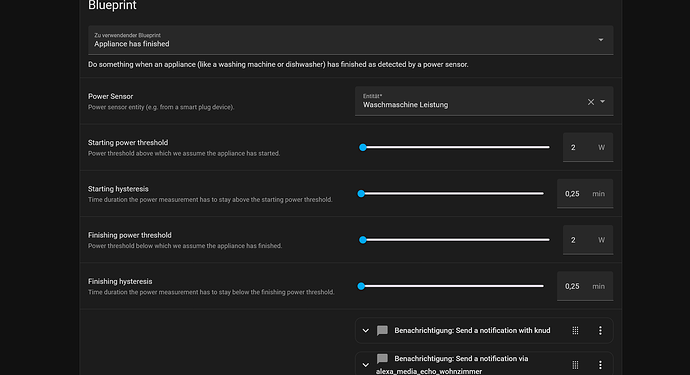
Task: Click the 'Starting hysteresis' label
Action: (x=118, y=189)
